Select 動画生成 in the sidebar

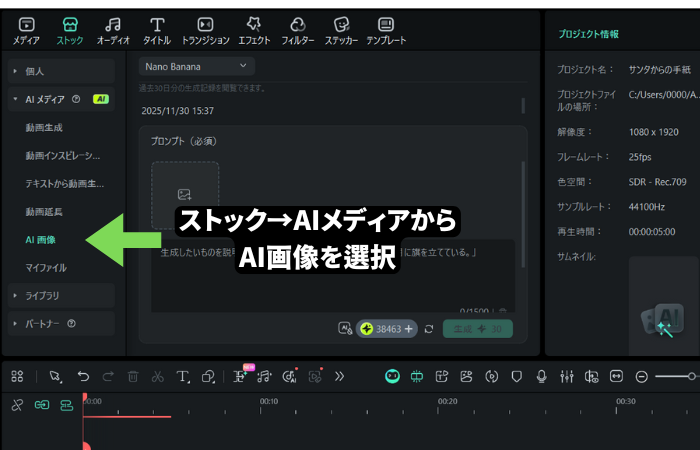[x=44, y=128]
